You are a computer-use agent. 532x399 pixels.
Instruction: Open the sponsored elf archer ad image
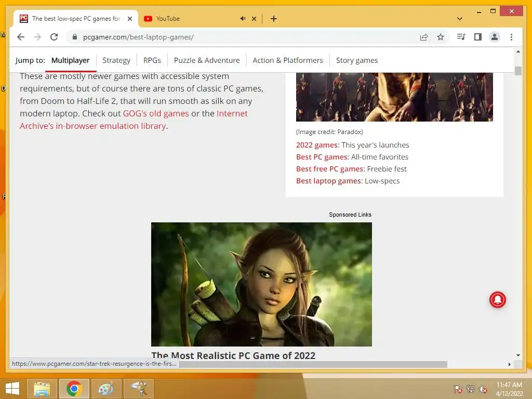tap(261, 284)
